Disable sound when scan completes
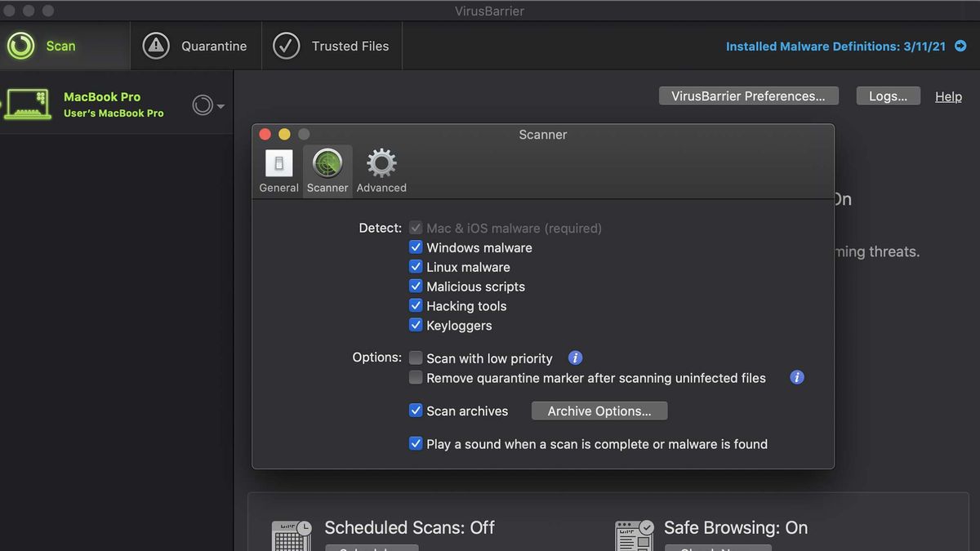This screenshot has width=980, height=551. point(416,444)
